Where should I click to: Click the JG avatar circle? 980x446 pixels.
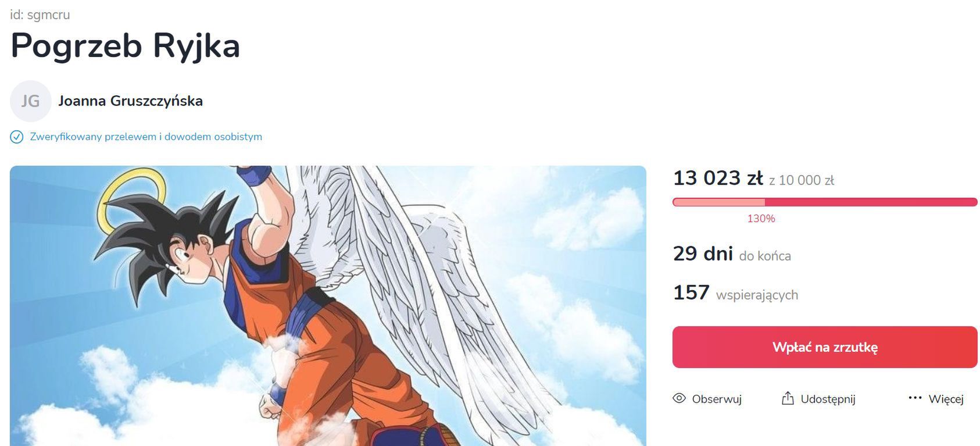coord(31,101)
